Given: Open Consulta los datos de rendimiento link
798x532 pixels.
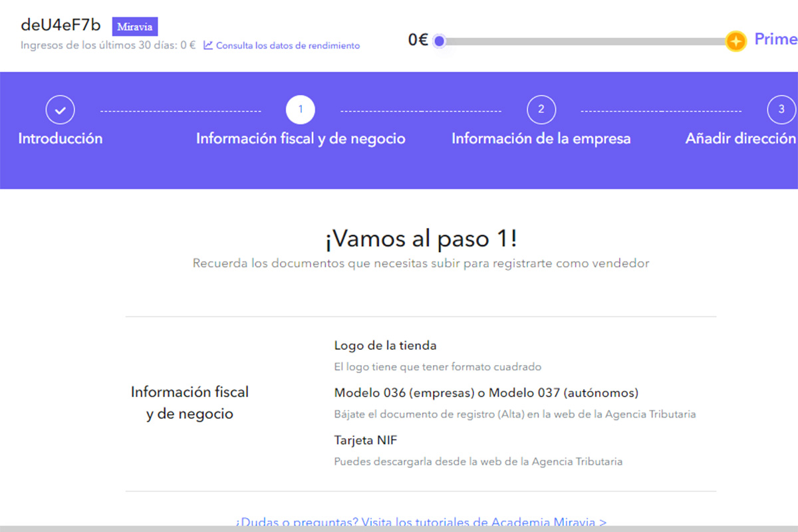Looking at the screenshot, I should tap(288, 46).
